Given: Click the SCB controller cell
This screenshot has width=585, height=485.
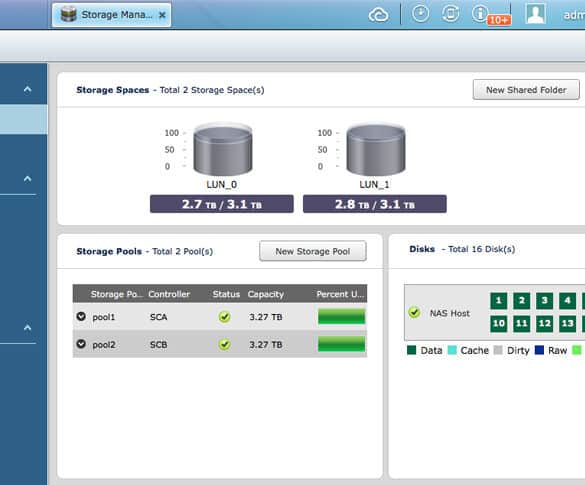Looking at the screenshot, I should tap(159, 345).
